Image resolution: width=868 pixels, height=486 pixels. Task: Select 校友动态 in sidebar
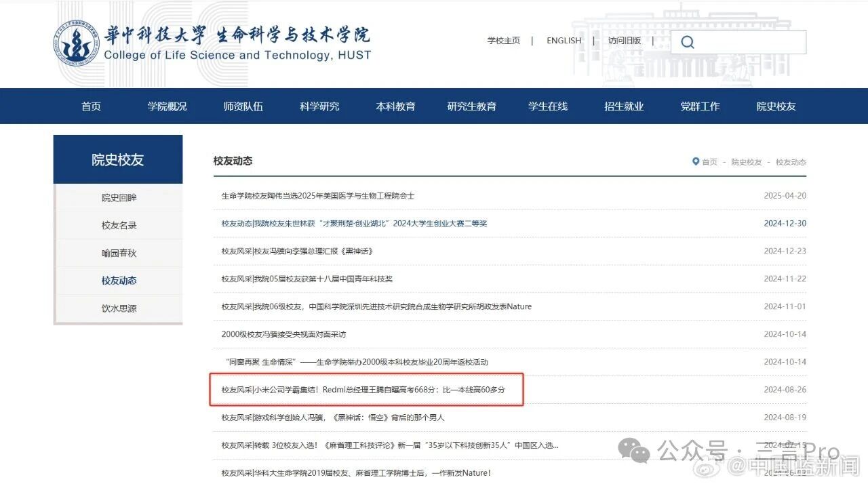[x=119, y=281]
